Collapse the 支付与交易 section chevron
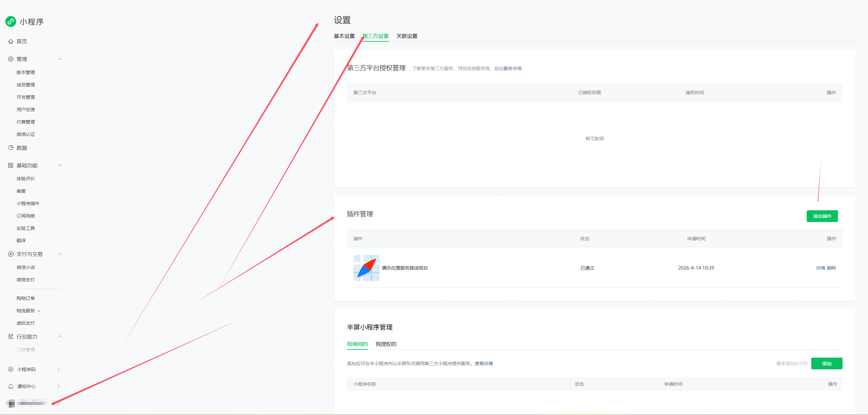868x415 pixels. 60,254
